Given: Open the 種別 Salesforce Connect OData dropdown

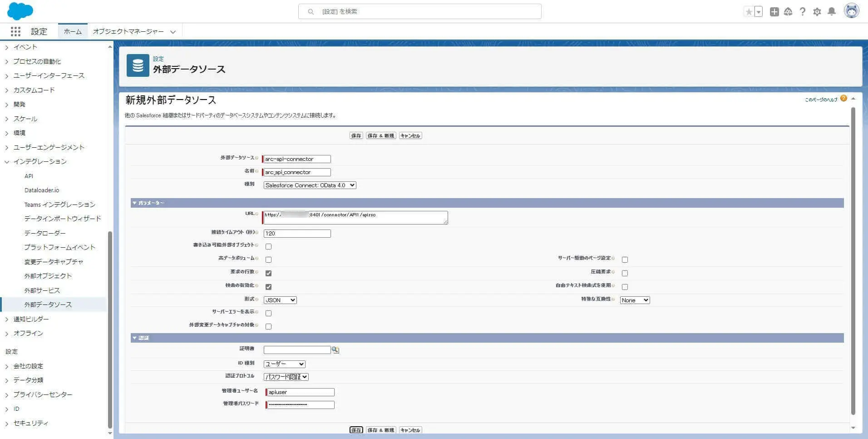Looking at the screenshot, I should coord(310,185).
